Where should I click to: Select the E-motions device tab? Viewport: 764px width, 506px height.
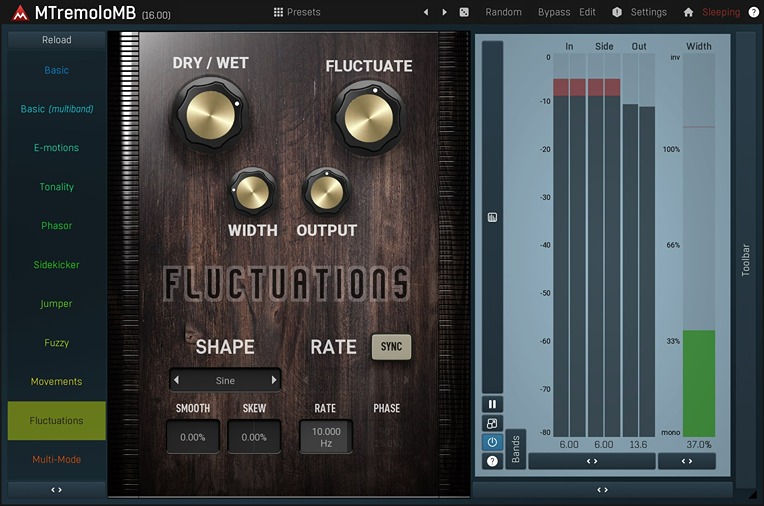pyautogui.click(x=56, y=148)
